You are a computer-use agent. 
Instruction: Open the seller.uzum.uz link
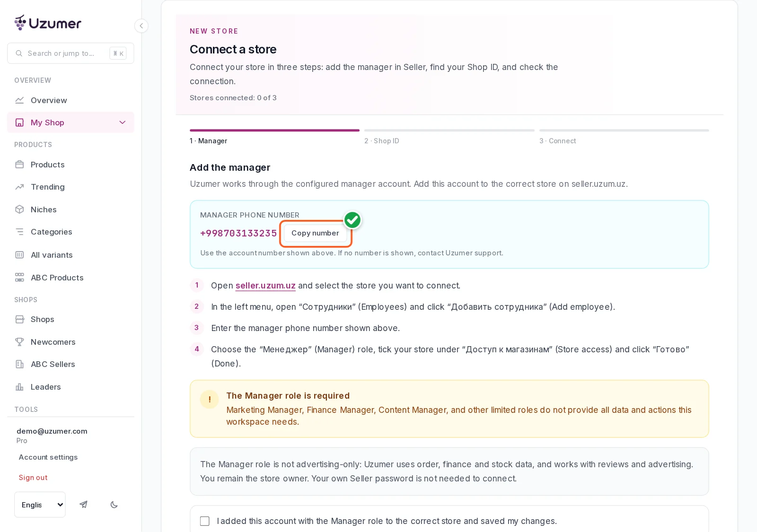265,286
